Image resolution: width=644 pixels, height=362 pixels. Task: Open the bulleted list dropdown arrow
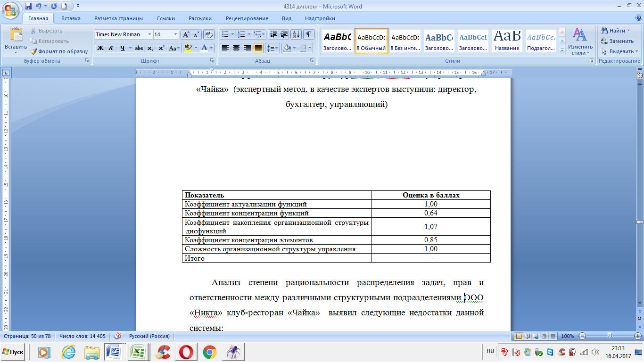coord(232,34)
